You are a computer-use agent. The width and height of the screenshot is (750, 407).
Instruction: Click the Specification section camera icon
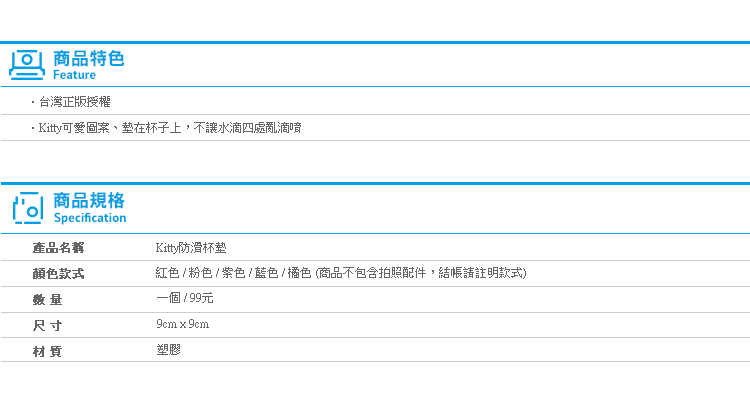(x=28, y=208)
